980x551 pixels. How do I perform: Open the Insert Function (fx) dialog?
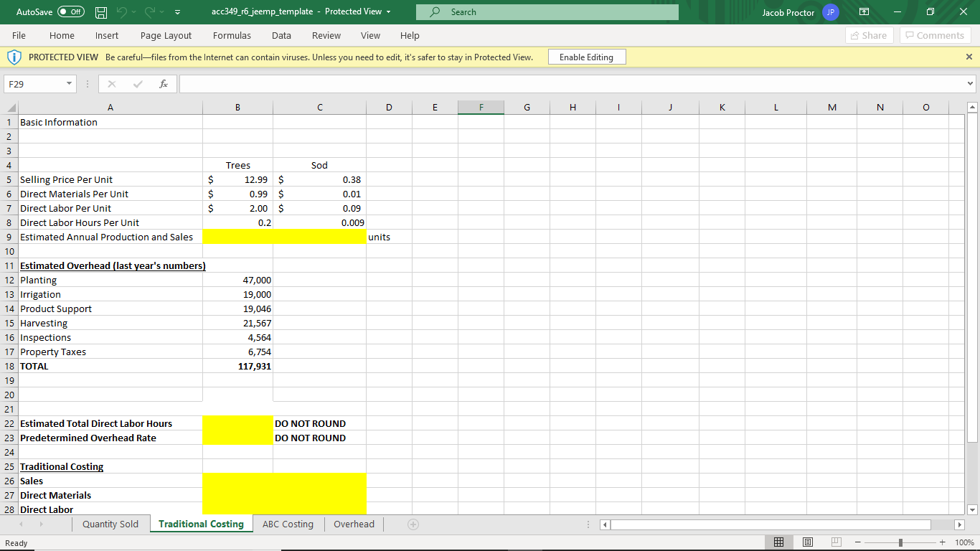[x=164, y=83]
